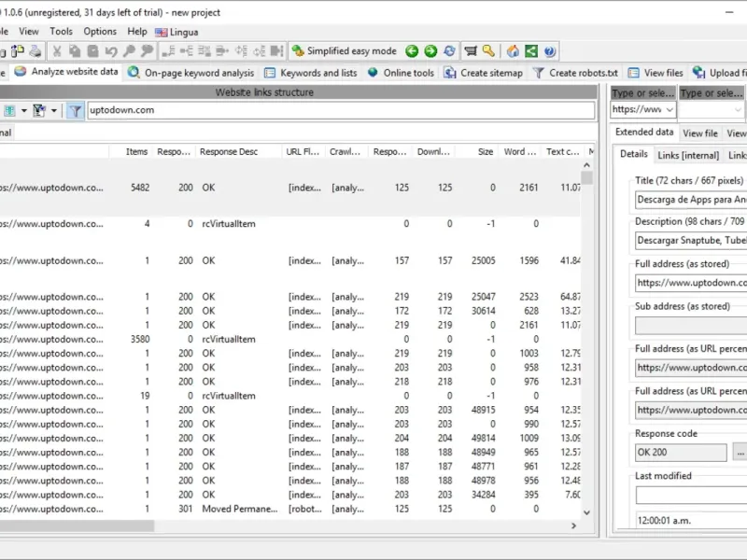The image size is (747, 560).
Task: Open the View menu
Action: 29,32
